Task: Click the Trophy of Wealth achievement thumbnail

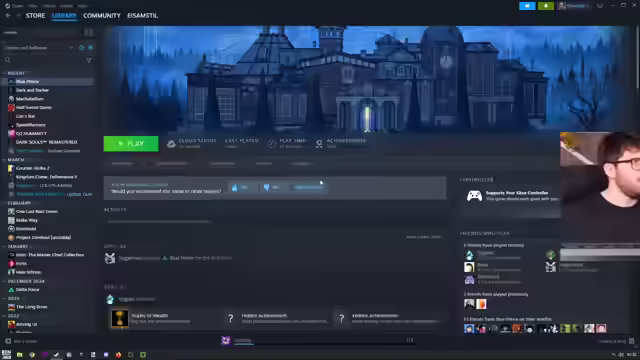Action: (120, 318)
